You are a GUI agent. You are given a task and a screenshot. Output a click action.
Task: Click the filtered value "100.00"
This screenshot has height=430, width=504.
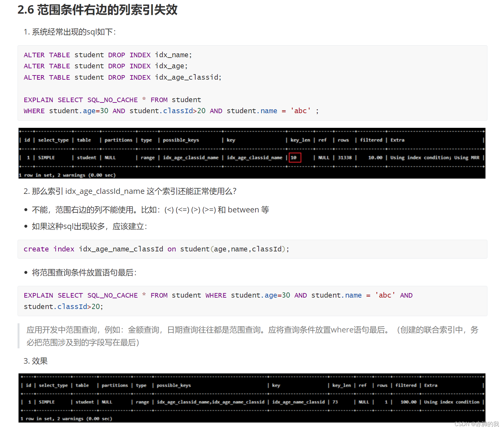click(408, 402)
